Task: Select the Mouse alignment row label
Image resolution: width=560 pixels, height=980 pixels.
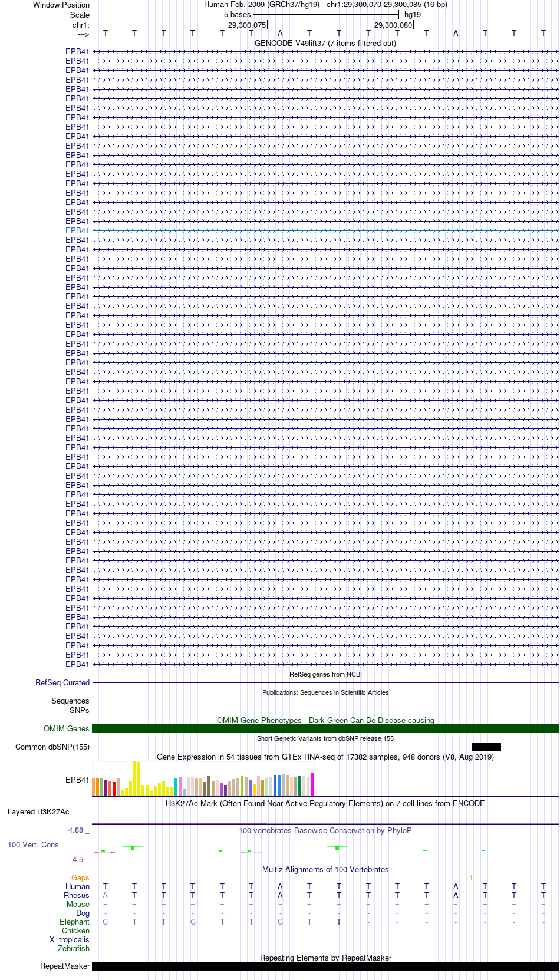Action: 78,904
